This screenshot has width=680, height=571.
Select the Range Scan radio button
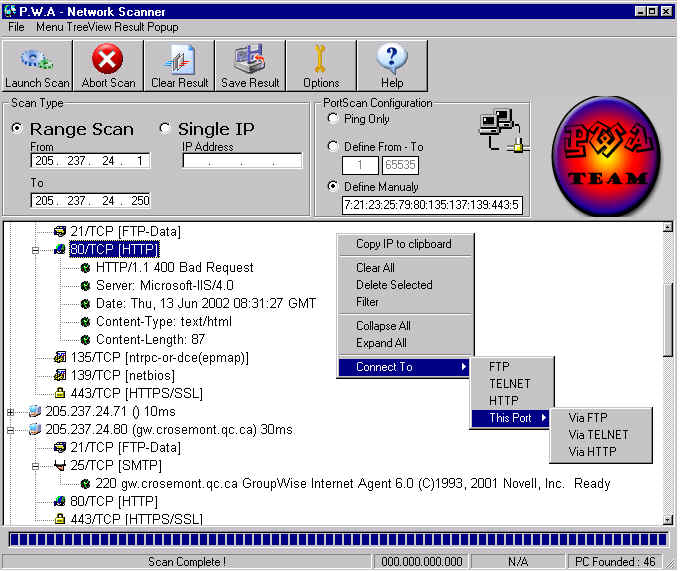pyautogui.click(x=17, y=129)
